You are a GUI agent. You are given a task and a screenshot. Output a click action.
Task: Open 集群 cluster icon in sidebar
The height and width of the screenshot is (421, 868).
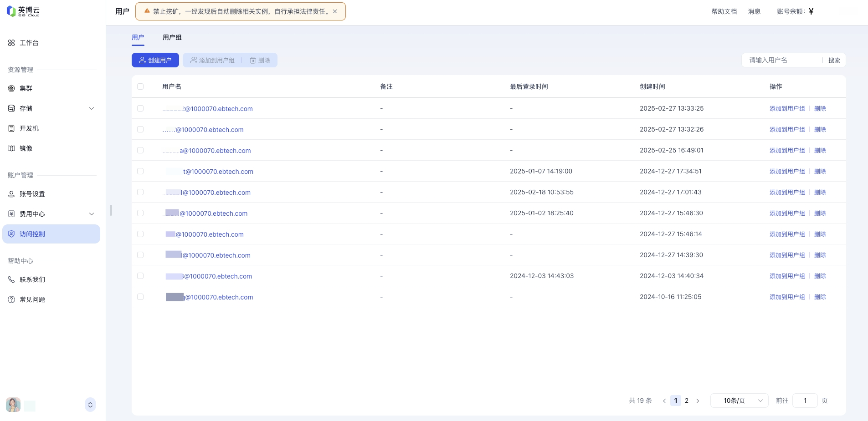tap(11, 88)
